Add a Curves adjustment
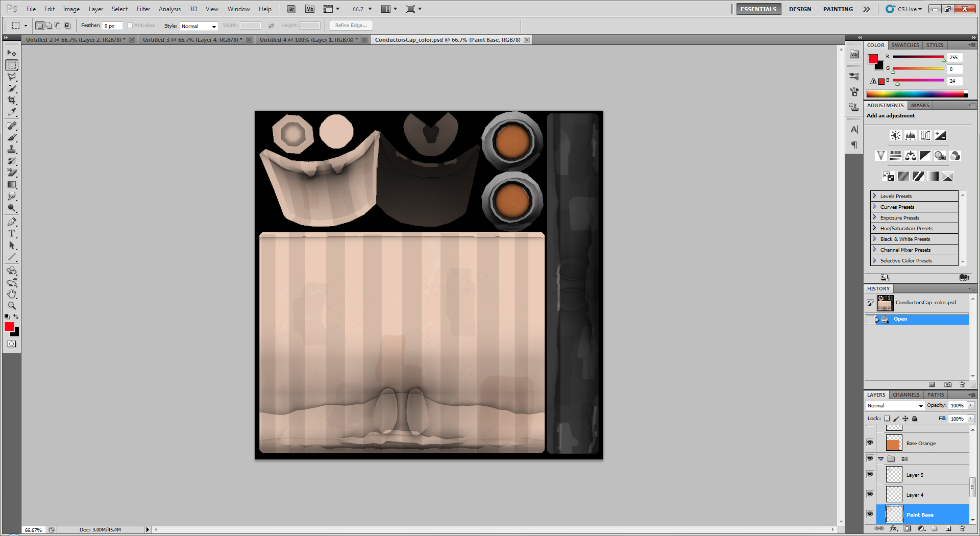980x536 pixels. (925, 135)
